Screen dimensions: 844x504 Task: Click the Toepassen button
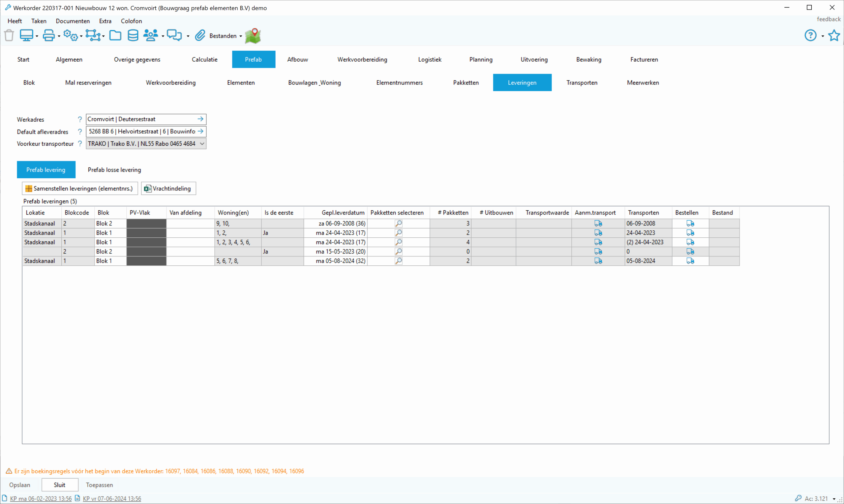99,485
